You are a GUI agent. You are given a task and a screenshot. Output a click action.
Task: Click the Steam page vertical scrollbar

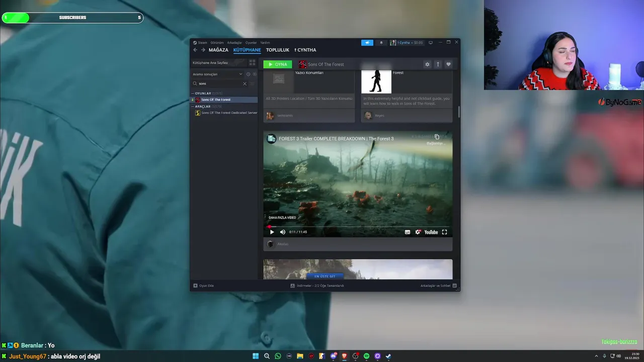(x=458, y=112)
